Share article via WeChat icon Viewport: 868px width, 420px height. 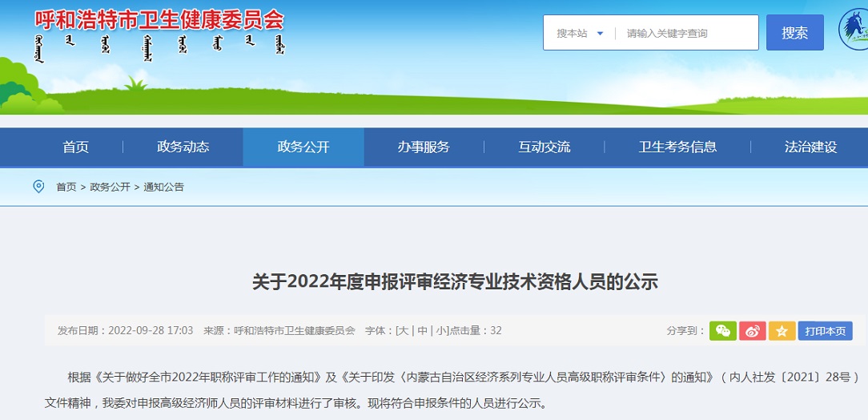(722, 331)
